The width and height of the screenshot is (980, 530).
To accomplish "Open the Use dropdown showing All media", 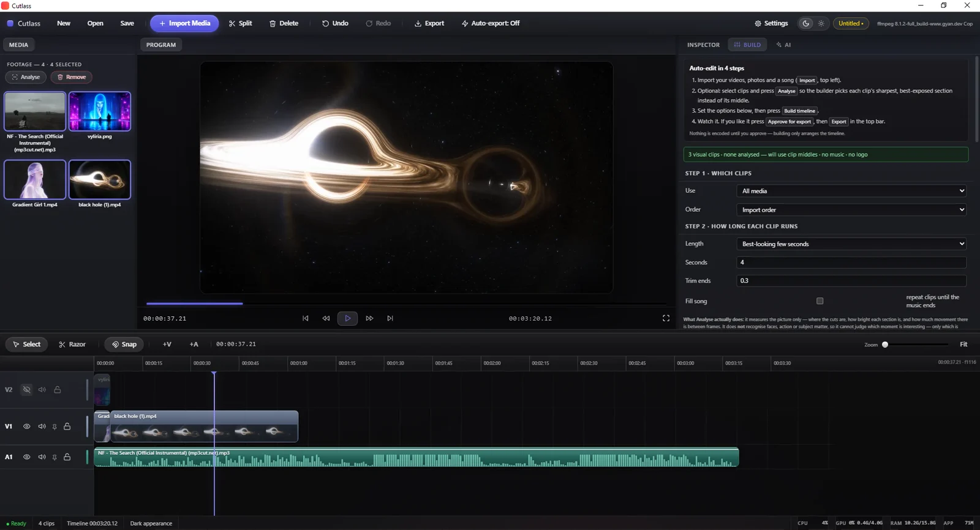I will point(851,191).
